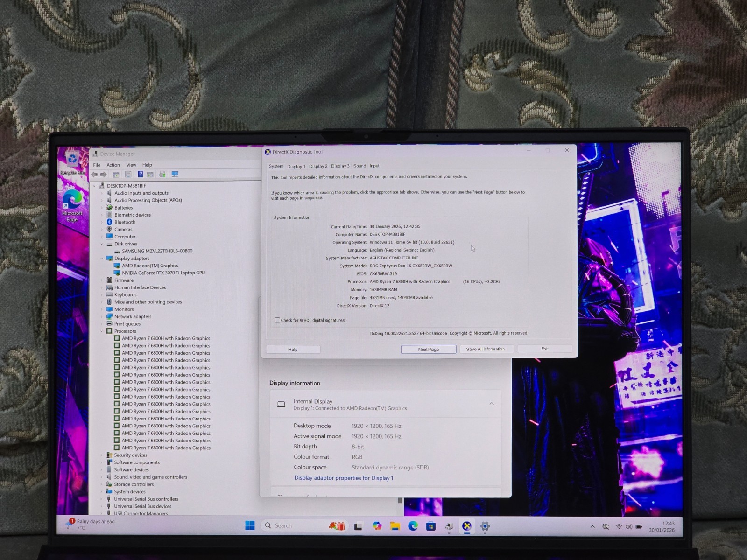Select the Software devices category
The image size is (747, 560).
coord(131,470)
